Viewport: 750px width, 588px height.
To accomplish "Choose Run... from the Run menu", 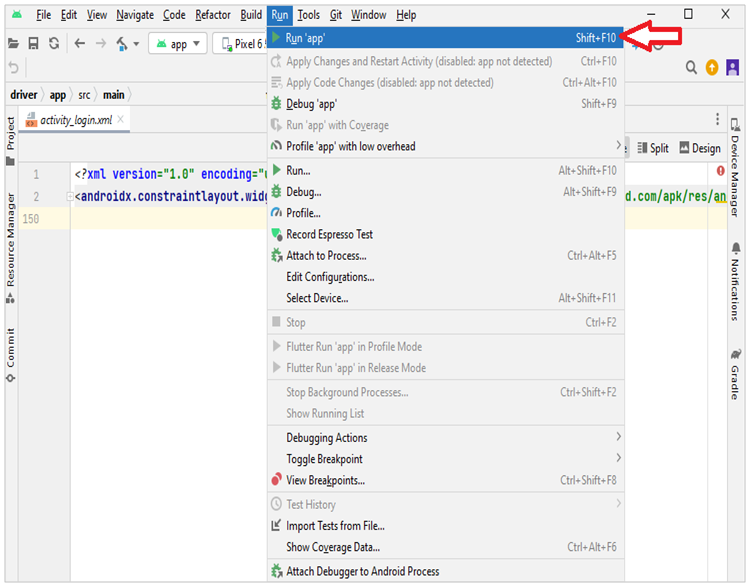I will [446, 170].
